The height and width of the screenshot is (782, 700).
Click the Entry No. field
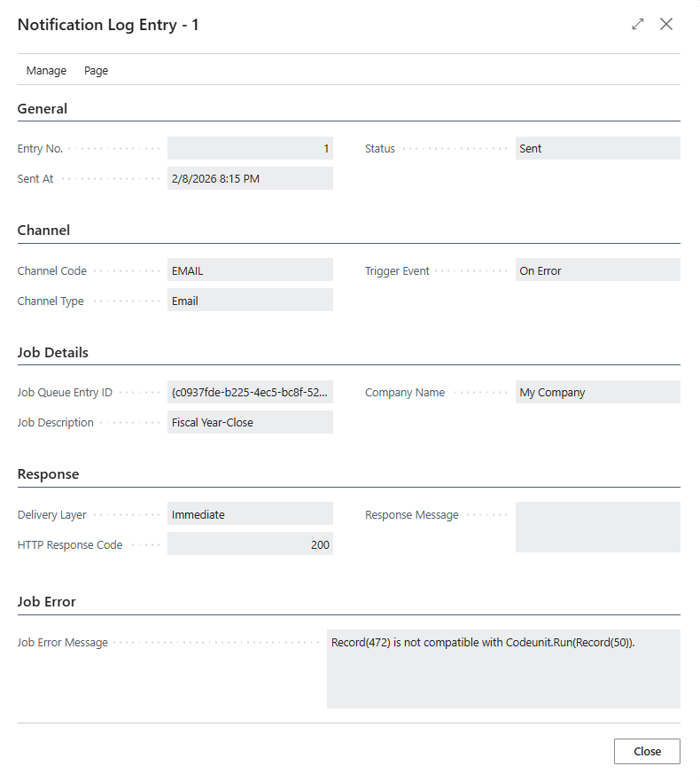point(250,149)
